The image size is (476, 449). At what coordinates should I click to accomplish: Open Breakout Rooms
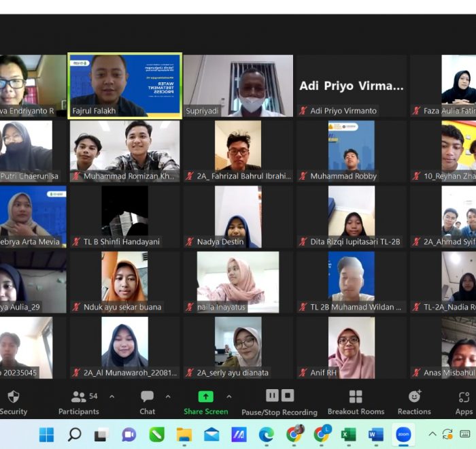click(356, 397)
